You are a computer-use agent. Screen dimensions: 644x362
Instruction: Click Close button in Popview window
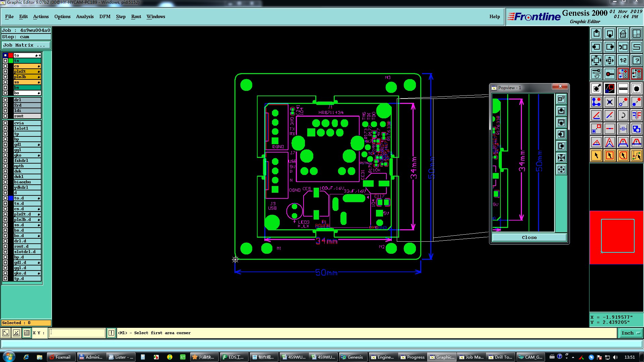click(529, 237)
